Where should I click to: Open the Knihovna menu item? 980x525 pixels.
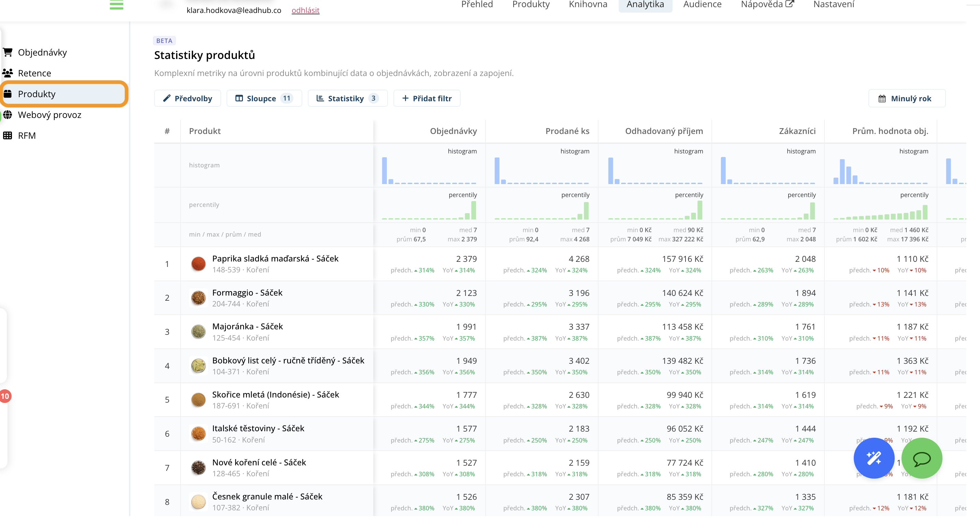(x=588, y=4)
